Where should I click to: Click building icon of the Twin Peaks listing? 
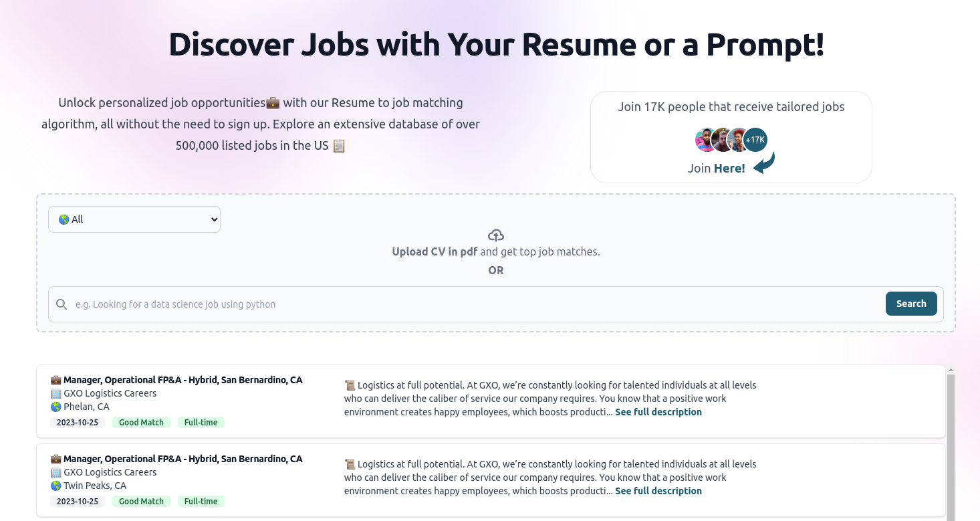pos(55,472)
